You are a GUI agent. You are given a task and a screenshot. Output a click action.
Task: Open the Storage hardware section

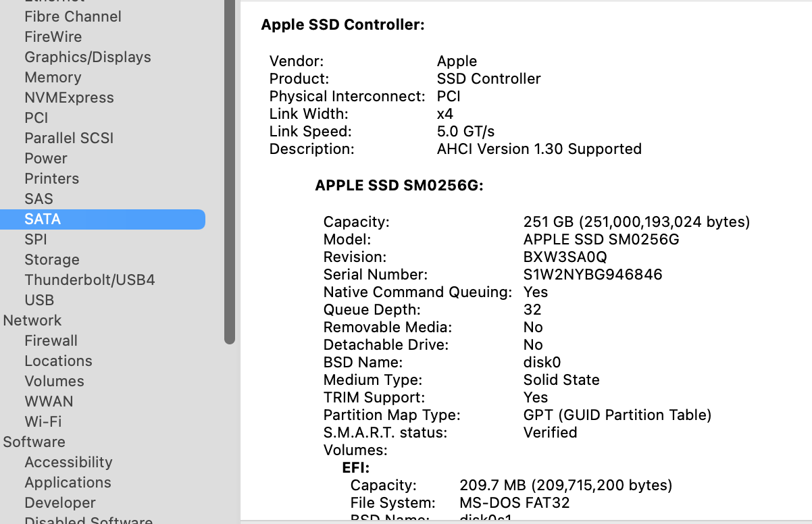pos(52,259)
